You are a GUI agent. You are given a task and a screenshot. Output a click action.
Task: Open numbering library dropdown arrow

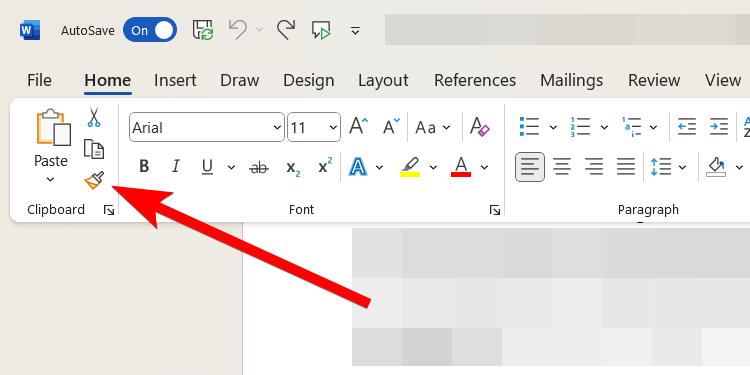click(x=604, y=127)
